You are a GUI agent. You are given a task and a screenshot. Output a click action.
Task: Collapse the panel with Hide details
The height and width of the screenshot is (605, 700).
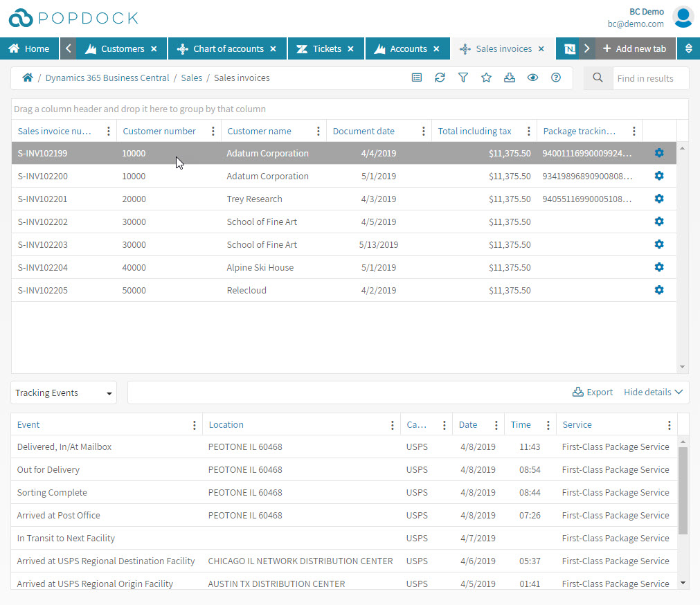[x=653, y=392]
